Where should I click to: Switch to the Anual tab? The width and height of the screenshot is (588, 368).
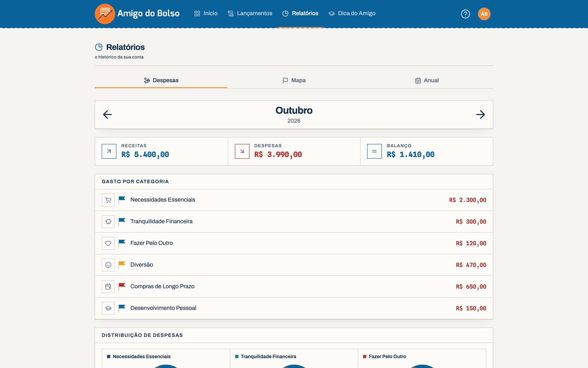pyautogui.click(x=427, y=80)
